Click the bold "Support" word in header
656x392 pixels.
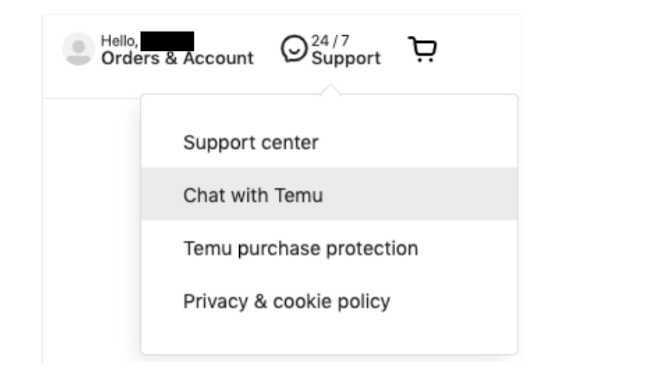pyautogui.click(x=346, y=58)
